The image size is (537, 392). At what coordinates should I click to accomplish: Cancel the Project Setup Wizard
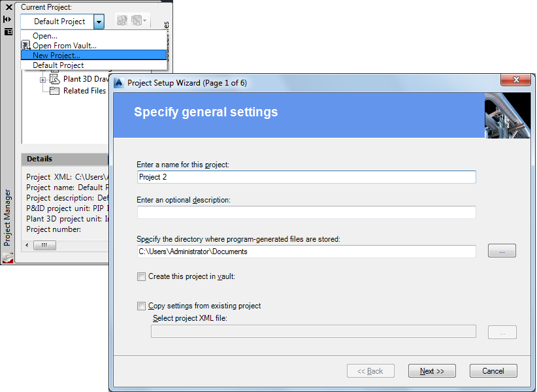tap(493, 371)
